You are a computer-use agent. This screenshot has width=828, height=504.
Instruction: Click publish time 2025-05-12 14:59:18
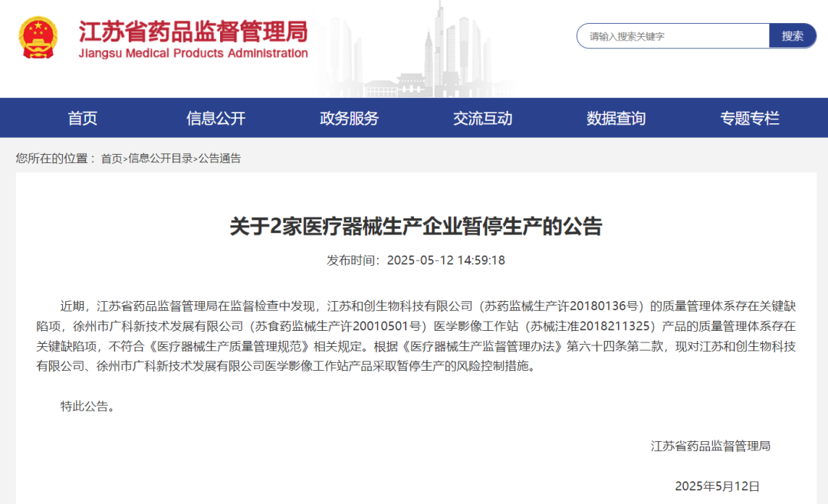tap(445, 260)
